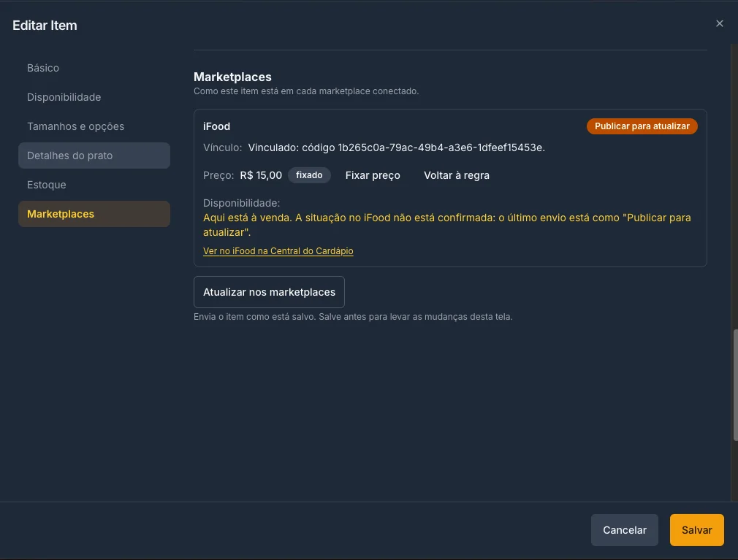Select the Estoque section
738x560 pixels.
click(94, 185)
